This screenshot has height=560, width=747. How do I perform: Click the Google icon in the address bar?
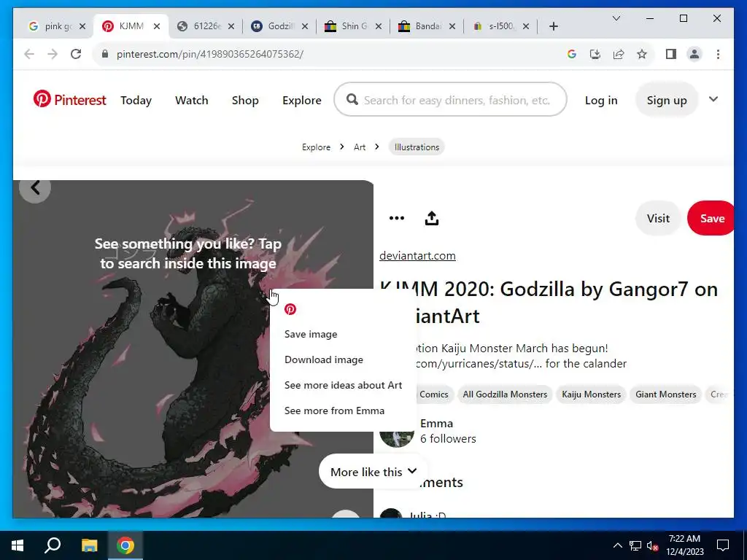[572, 54]
